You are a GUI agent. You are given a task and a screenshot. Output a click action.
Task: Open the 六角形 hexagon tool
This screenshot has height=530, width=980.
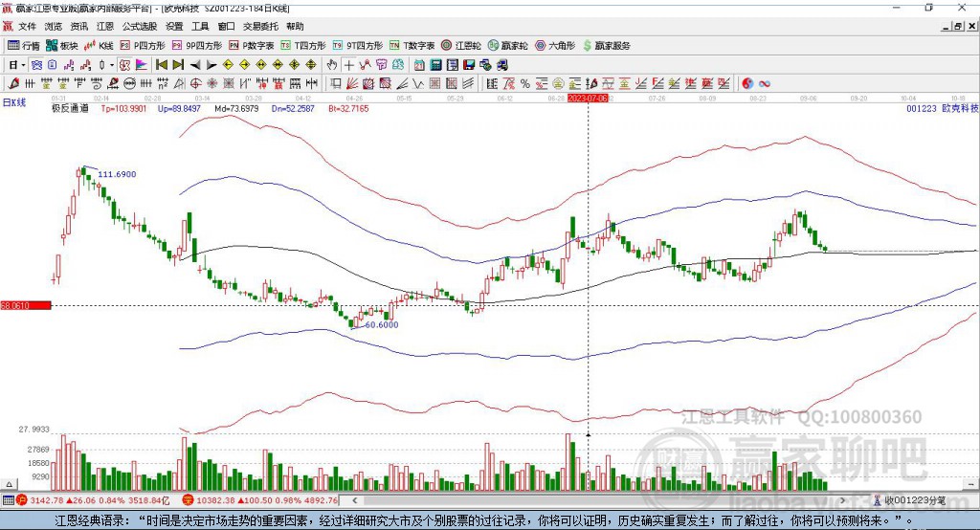(555, 46)
